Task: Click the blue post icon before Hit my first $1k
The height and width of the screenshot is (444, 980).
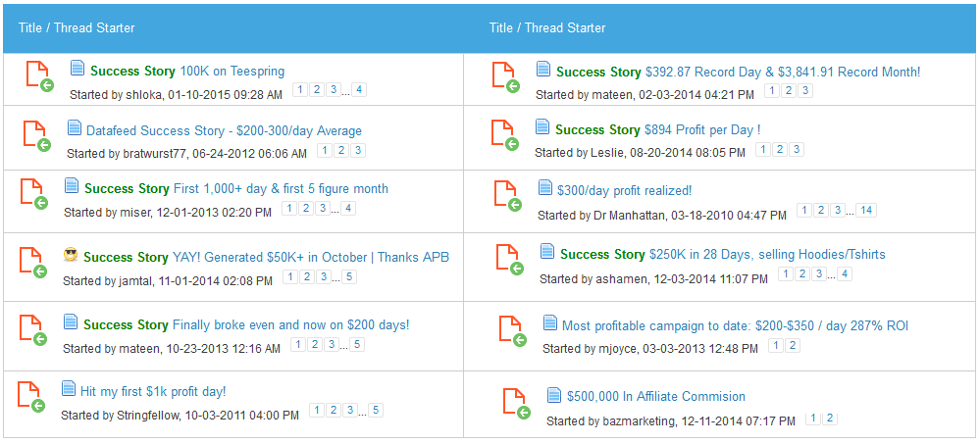Action: click(x=69, y=388)
